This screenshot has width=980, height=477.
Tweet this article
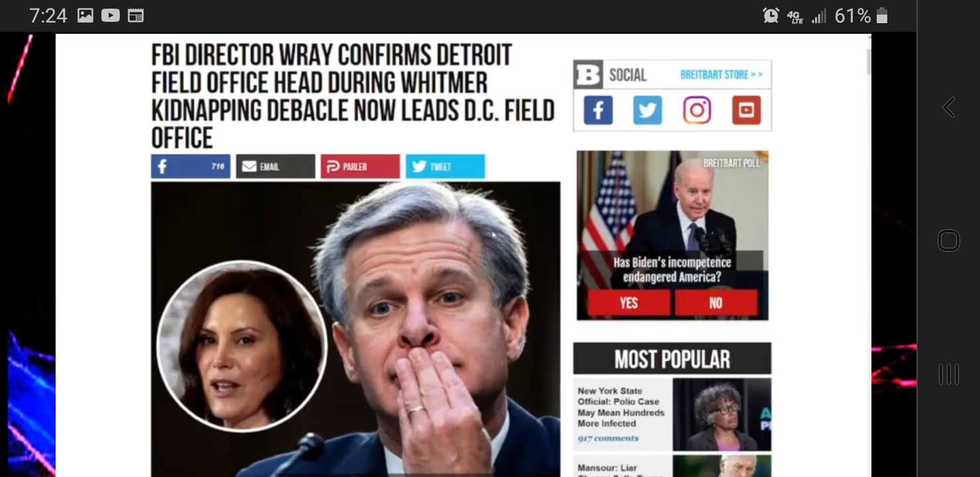point(445,166)
